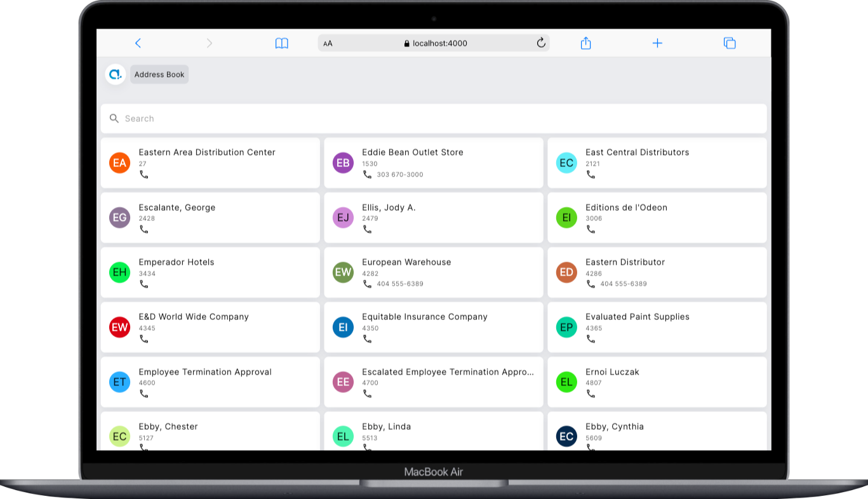This screenshot has width=868, height=499.
Task: Click phone icon for Eddie Bean Outlet Store
Action: click(x=367, y=175)
